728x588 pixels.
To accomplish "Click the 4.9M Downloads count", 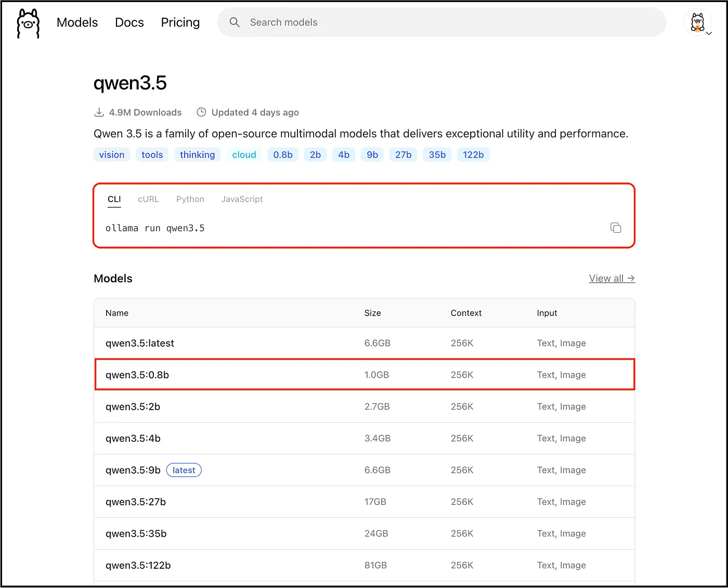I will [145, 112].
